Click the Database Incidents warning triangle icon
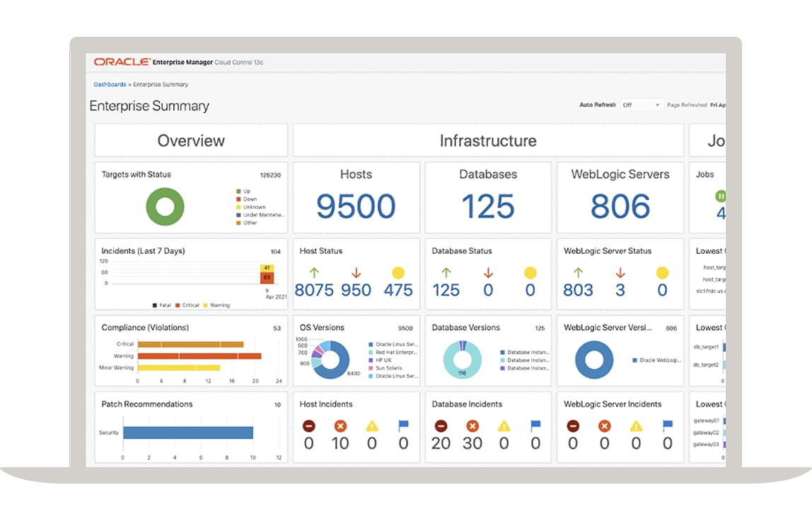 [504, 426]
